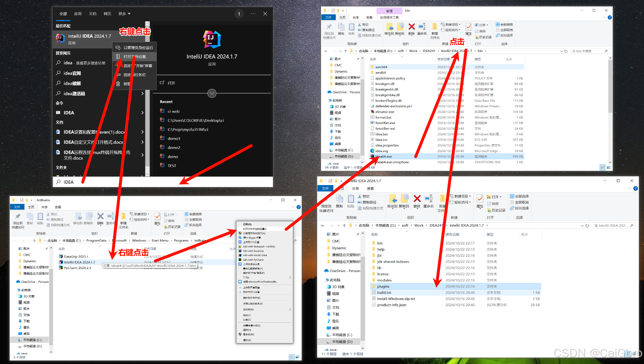Click Work breadcrumb in bin window
644x364 pixels.
pyautogui.click(x=413, y=51)
